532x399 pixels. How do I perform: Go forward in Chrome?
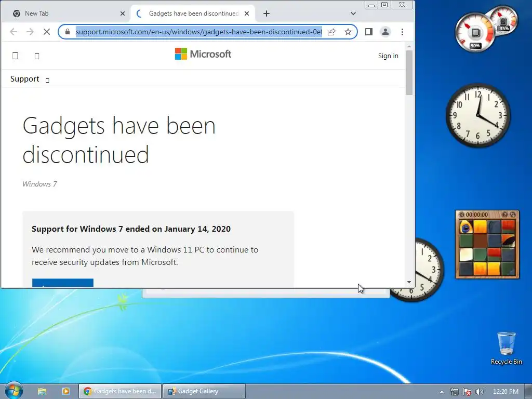(30, 32)
